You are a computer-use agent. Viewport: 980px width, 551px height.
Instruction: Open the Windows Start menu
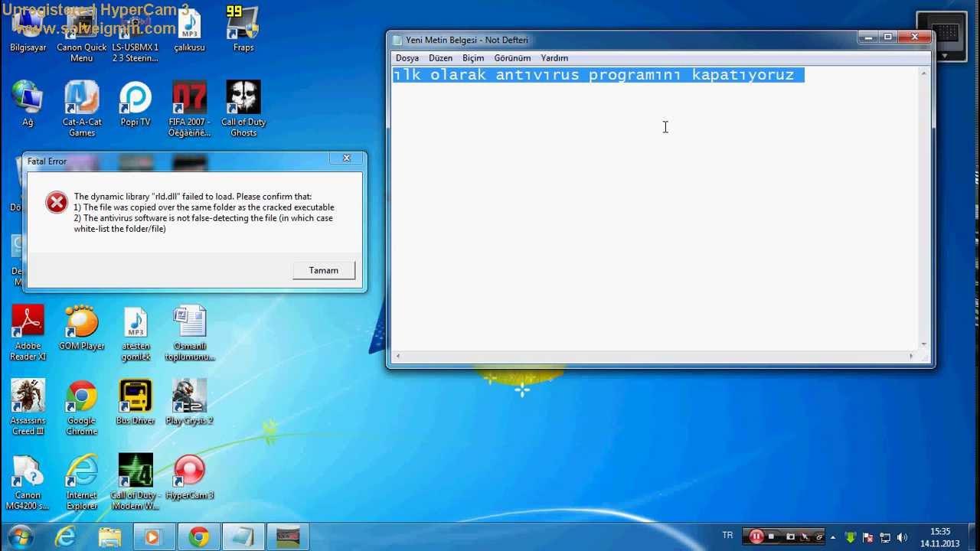[x=21, y=536]
